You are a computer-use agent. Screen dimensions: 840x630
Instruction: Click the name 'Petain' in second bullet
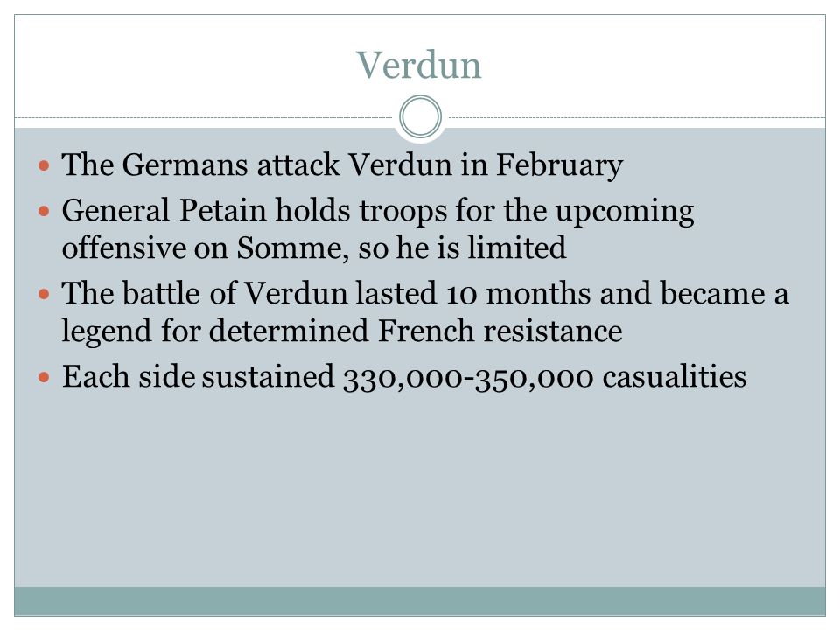point(222,209)
